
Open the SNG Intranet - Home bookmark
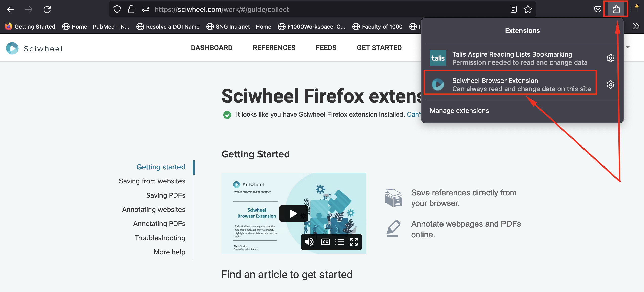pyautogui.click(x=239, y=26)
